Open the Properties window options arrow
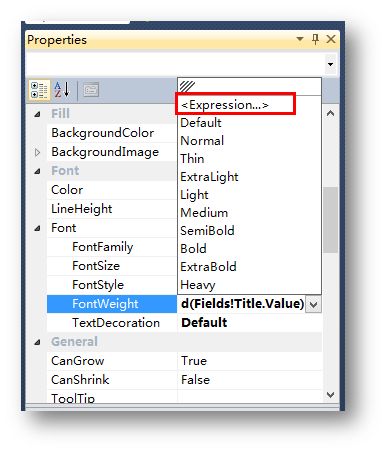This screenshot has height=453, width=387. pos(300,39)
